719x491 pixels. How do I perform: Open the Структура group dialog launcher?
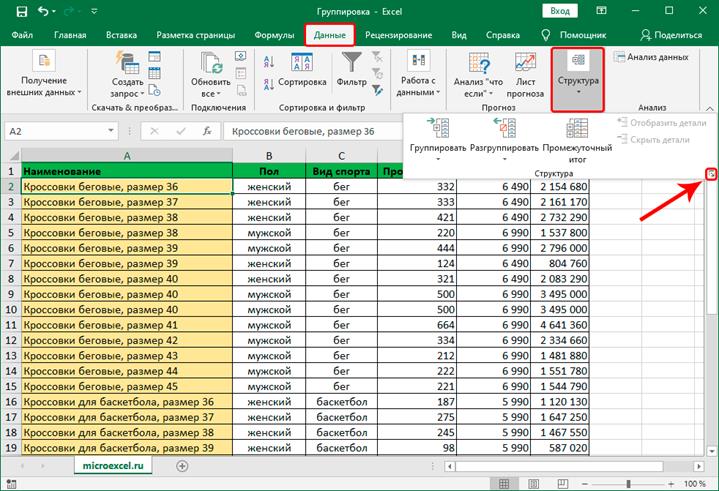(711, 174)
